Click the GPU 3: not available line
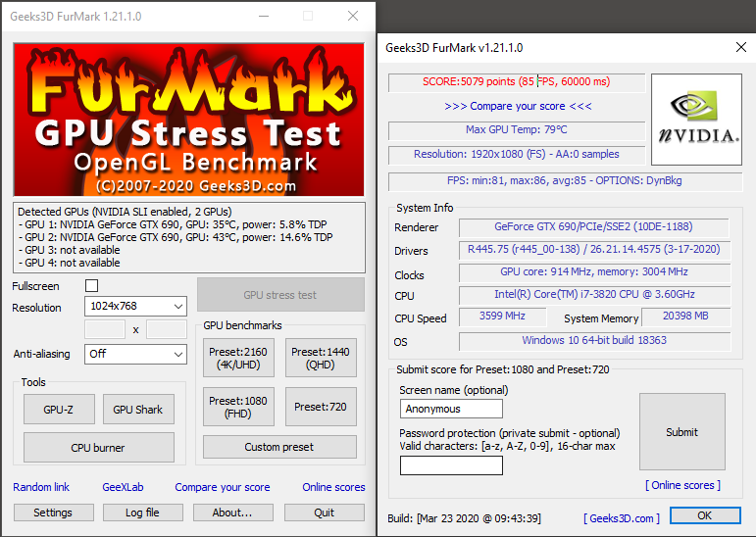 click(x=69, y=250)
